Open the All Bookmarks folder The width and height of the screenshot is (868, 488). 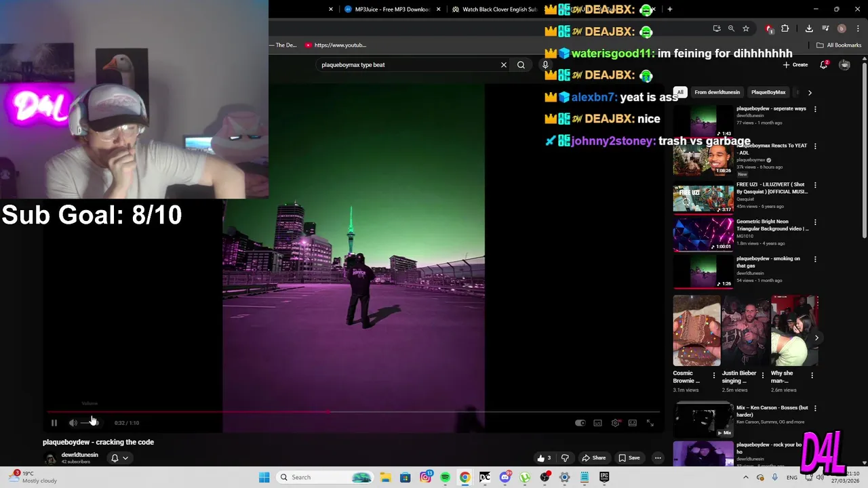click(x=839, y=45)
